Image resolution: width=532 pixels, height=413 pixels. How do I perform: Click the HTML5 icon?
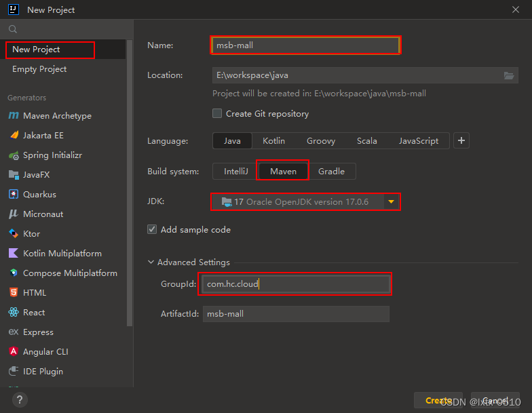[14, 293]
